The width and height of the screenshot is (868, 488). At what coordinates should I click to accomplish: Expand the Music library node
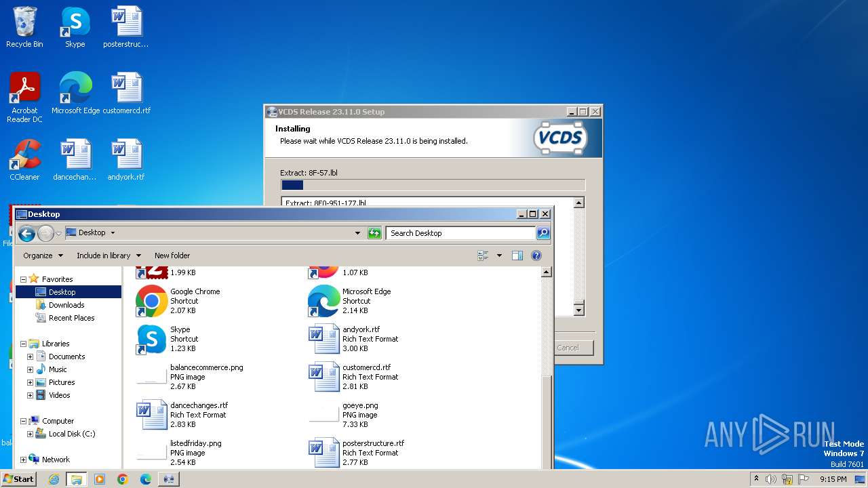click(x=30, y=369)
